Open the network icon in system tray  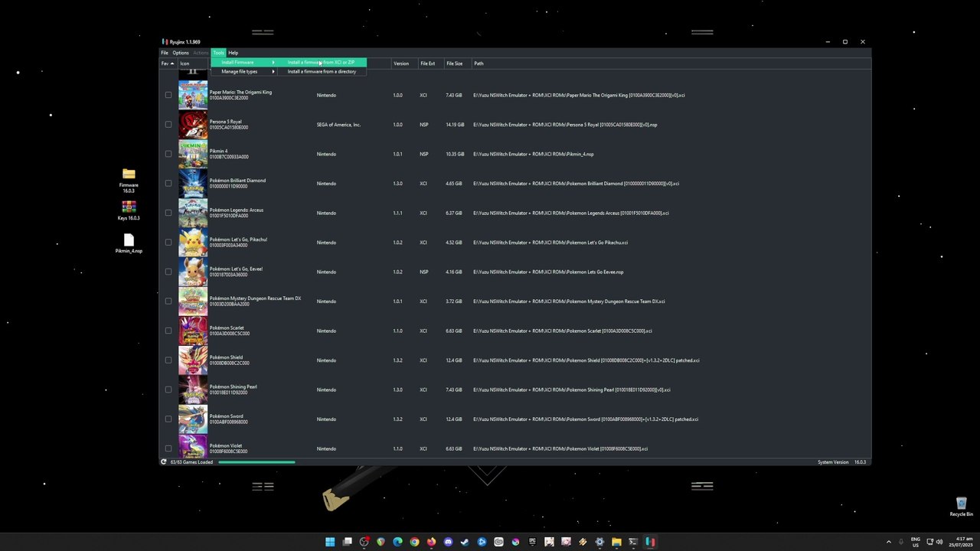[x=929, y=542]
